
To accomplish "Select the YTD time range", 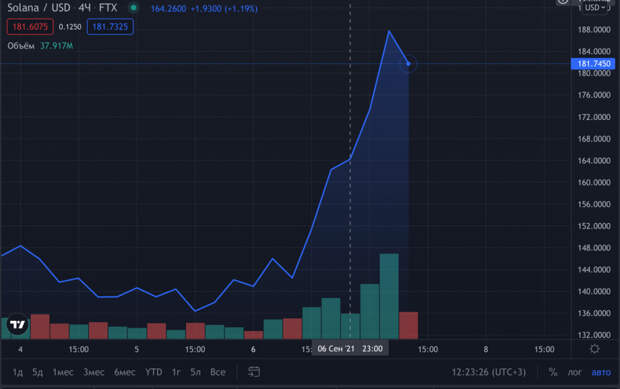I will point(153,372).
